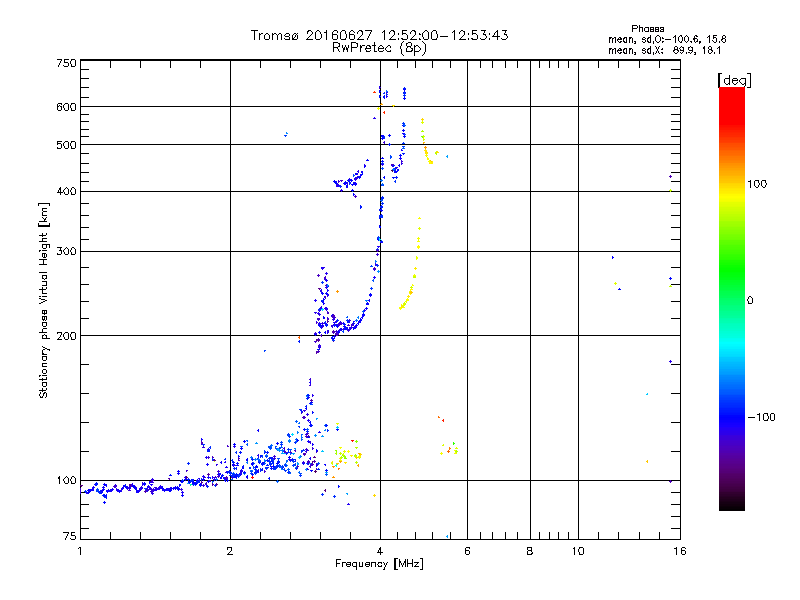
Task: Click the x-axis tick label '2'
Action: click(x=230, y=551)
